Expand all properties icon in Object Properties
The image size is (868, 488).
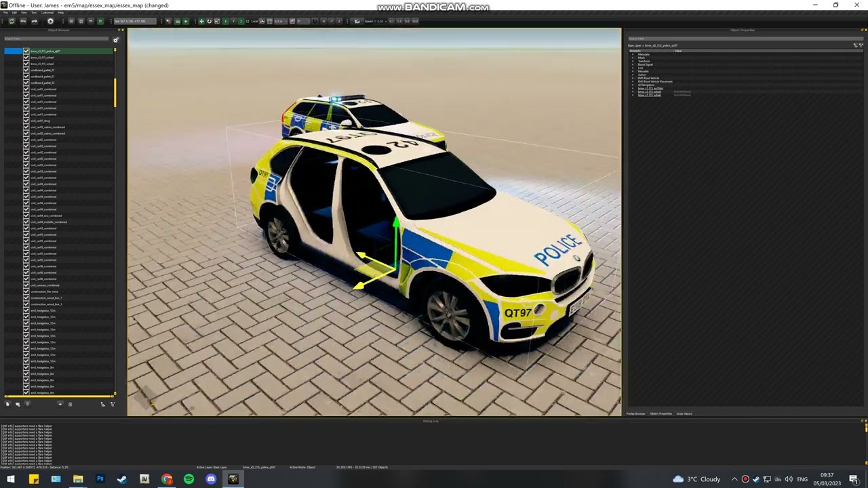pos(856,45)
